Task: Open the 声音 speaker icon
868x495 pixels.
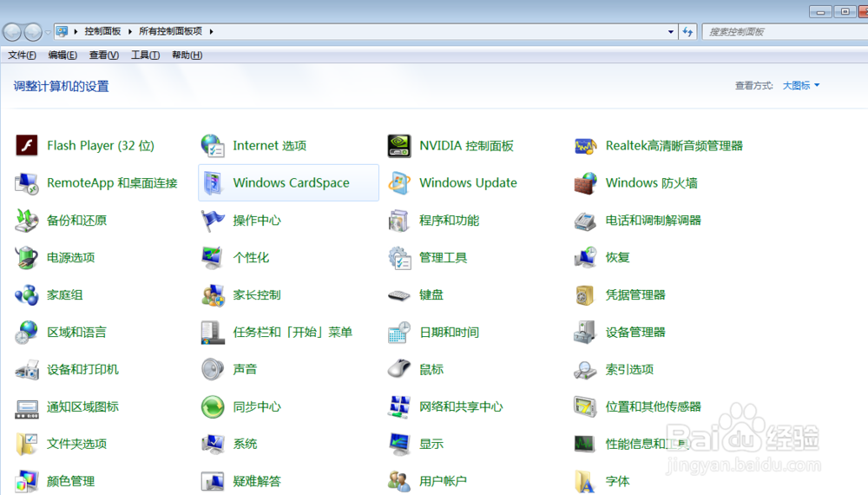Action: (213, 369)
